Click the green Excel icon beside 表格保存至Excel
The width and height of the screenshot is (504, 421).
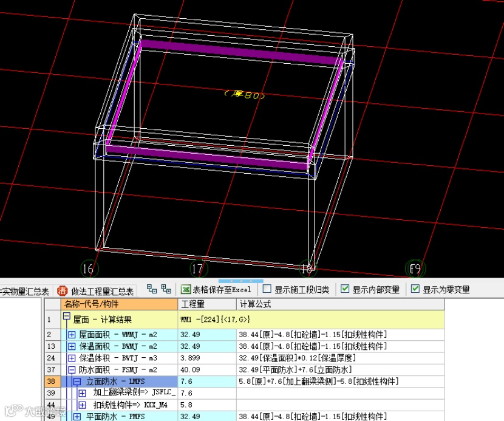[185, 289]
